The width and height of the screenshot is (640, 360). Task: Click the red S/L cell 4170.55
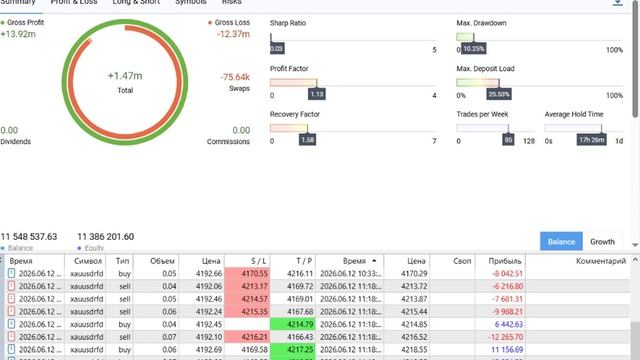click(247, 273)
